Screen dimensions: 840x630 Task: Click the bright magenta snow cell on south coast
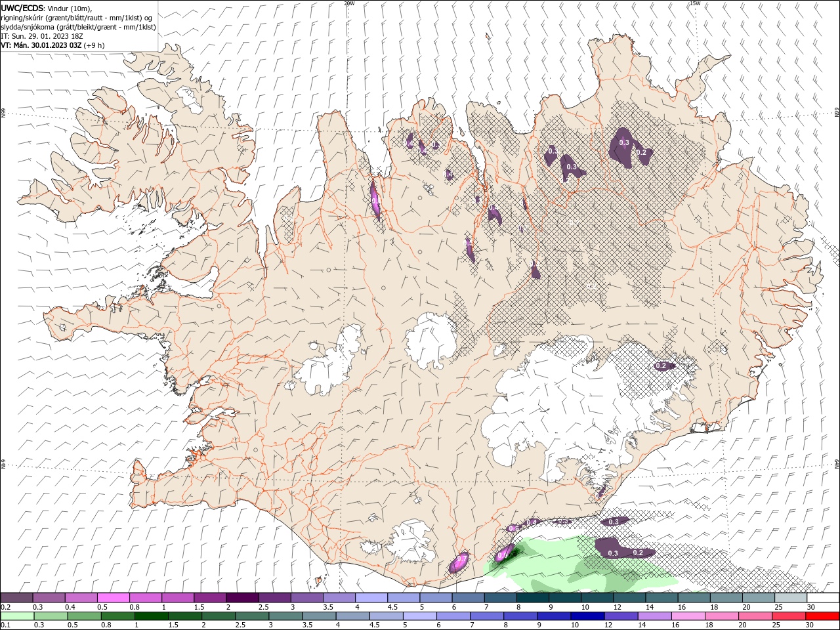point(459,562)
